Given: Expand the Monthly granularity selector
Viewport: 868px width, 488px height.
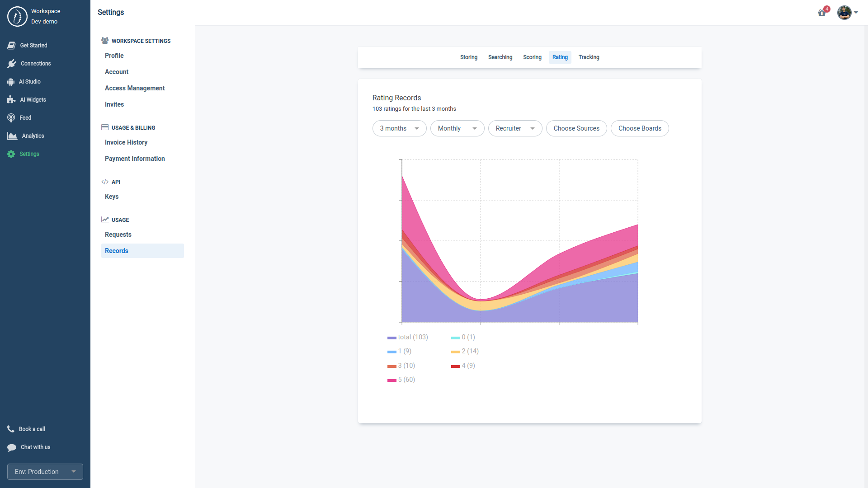Looking at the screenshot, I should click(457, 128).
